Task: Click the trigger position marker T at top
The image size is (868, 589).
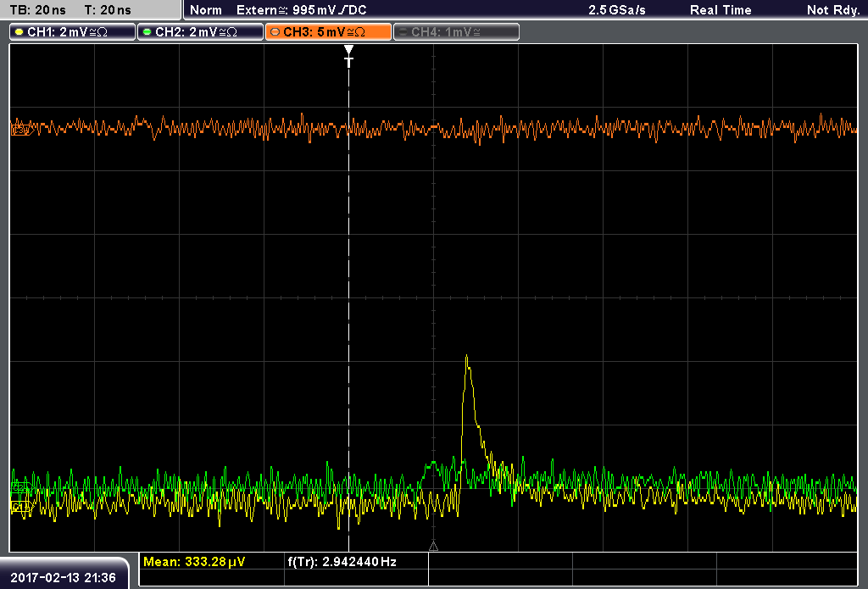Action: tap(348, 57)
